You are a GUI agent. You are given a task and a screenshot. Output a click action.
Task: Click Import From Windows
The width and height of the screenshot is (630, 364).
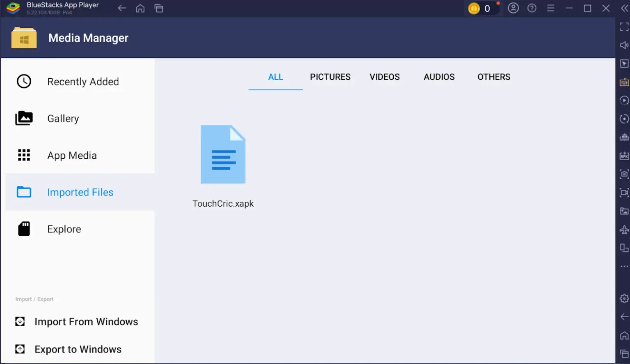click(86, 321)
